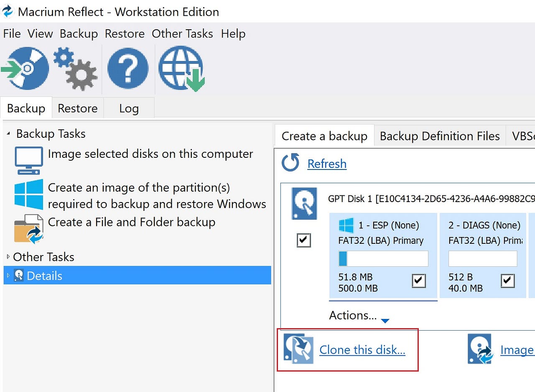This screenshot has height=392, width=535.
Task: Select the Backup Definition Files tab
Action: (440, 136)
